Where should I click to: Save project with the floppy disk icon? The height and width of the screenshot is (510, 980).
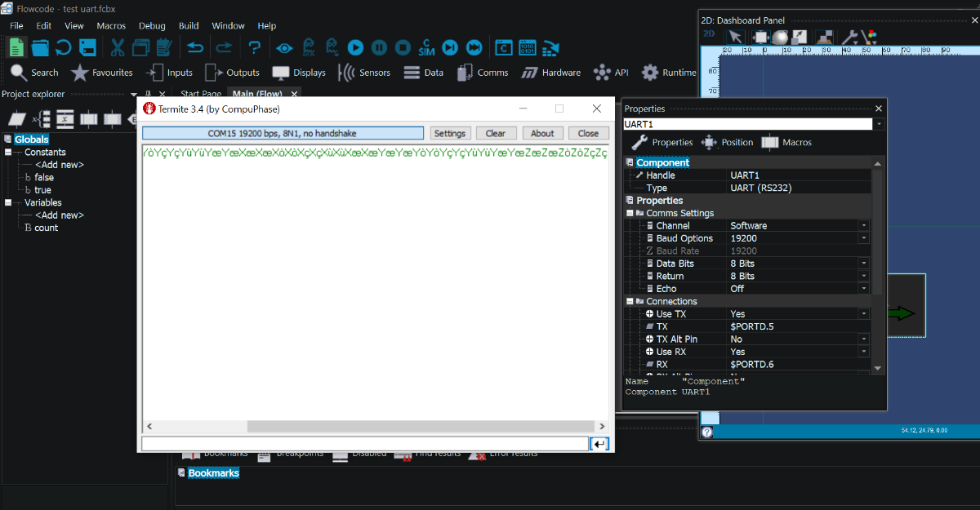coord(87,47)
